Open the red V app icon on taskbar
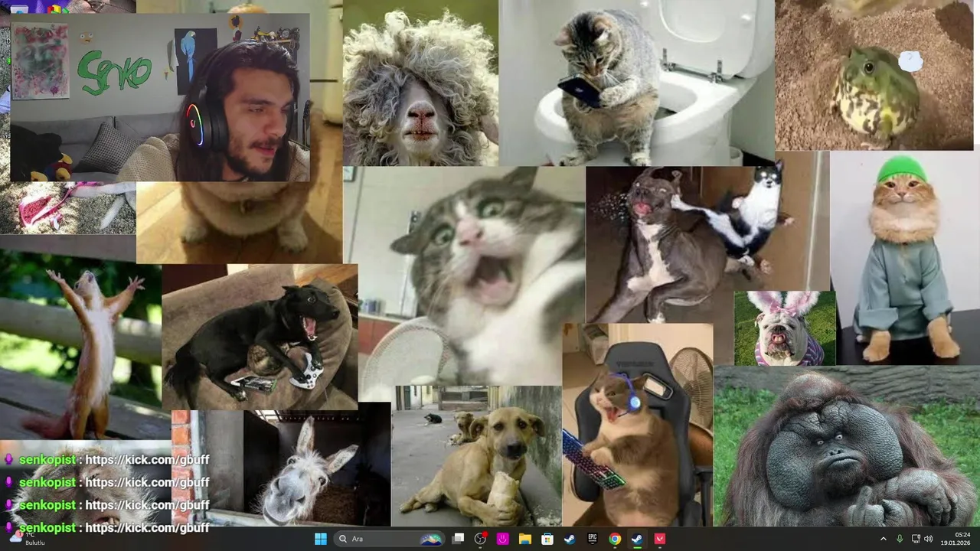The image size is (980, 551). [660, 539]
